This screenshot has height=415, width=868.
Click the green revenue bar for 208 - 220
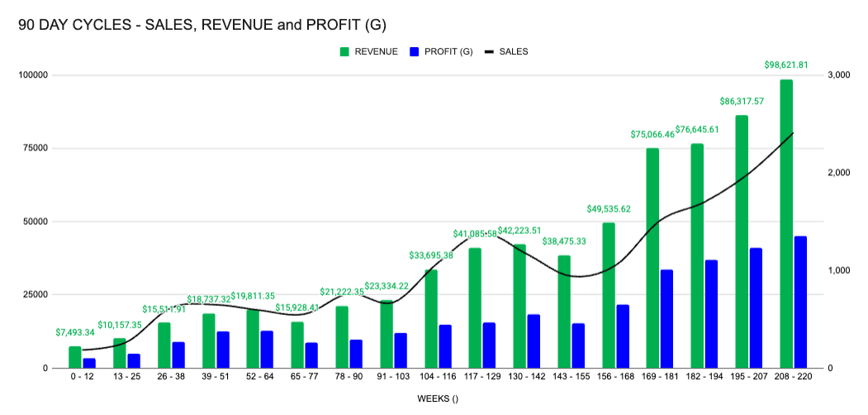click(x=786, y=224)
